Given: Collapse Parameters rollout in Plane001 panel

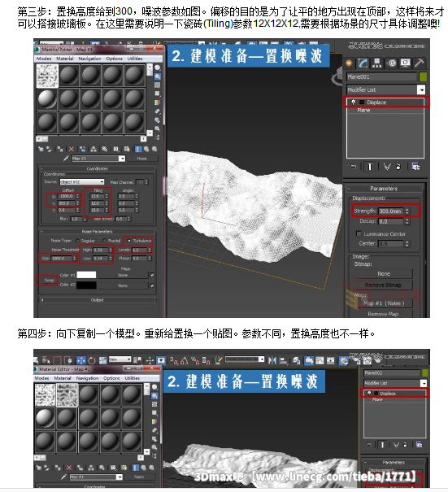Looking at the screenshot, I should [x=384, y=189].
